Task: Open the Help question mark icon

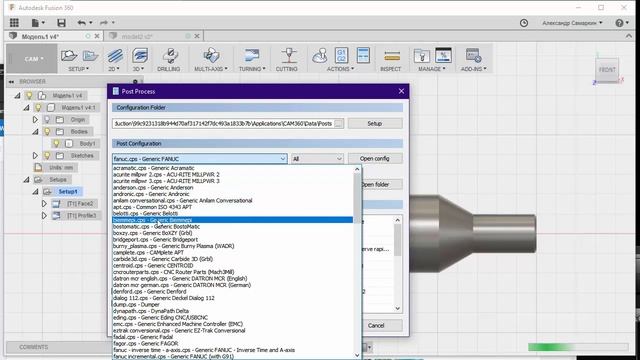Action: (619, 23)
